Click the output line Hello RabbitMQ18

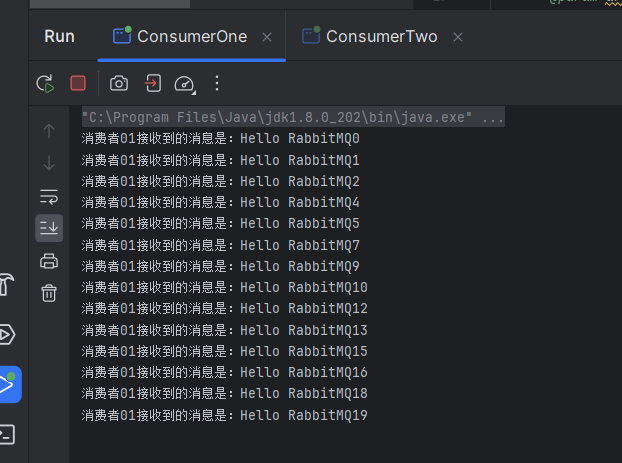[225, 393]
